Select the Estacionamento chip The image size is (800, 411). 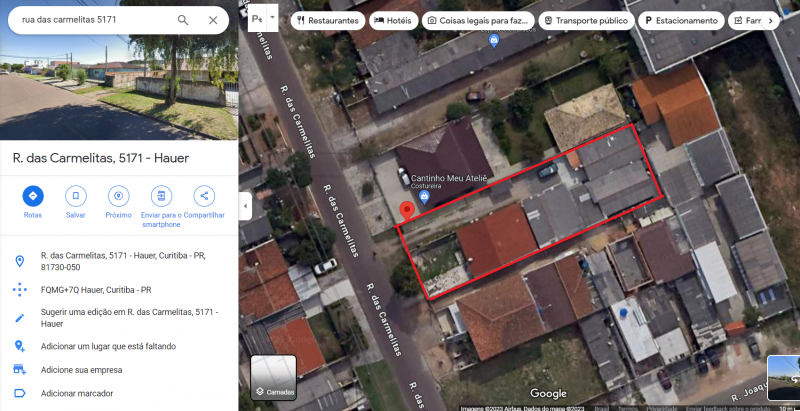point(681,21)
